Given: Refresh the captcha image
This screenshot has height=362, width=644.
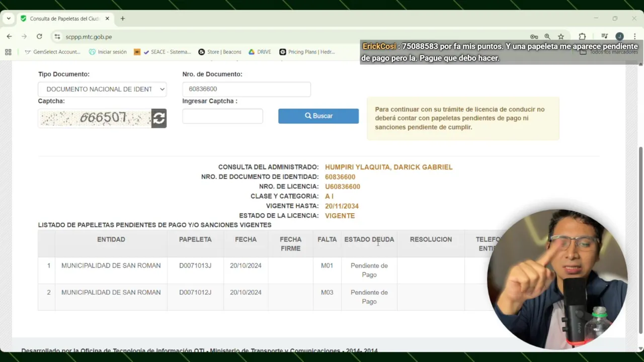Looking at the screenshot, I should click(159, 118).
